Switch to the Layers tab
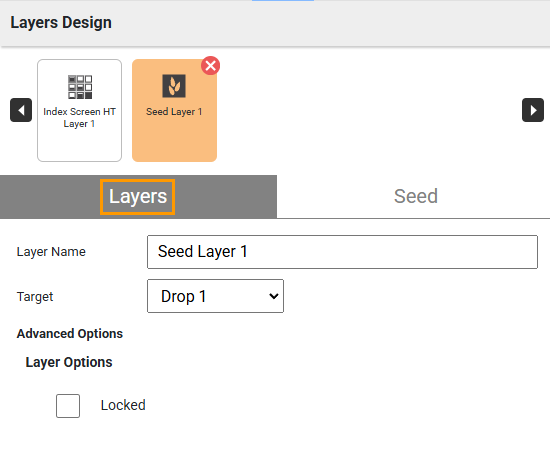550x466 pixels. point(138,197)
